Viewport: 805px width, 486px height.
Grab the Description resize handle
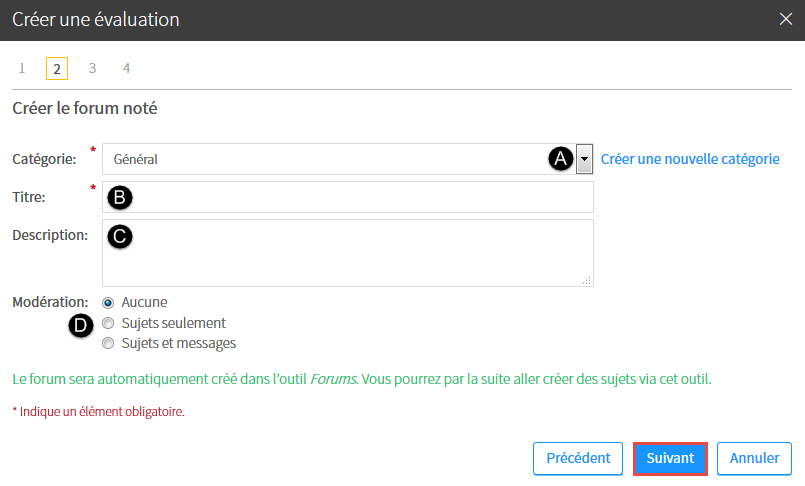586,280
